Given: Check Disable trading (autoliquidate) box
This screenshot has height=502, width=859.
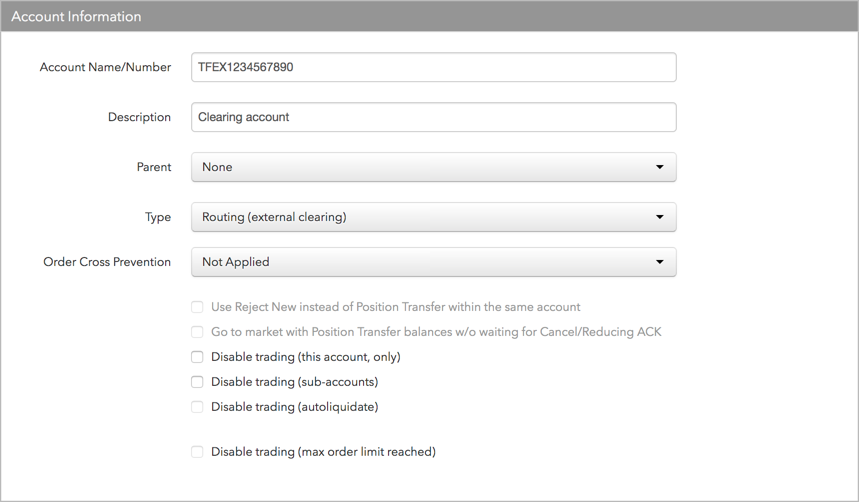Looking at the screenshot, I should 197,407.
